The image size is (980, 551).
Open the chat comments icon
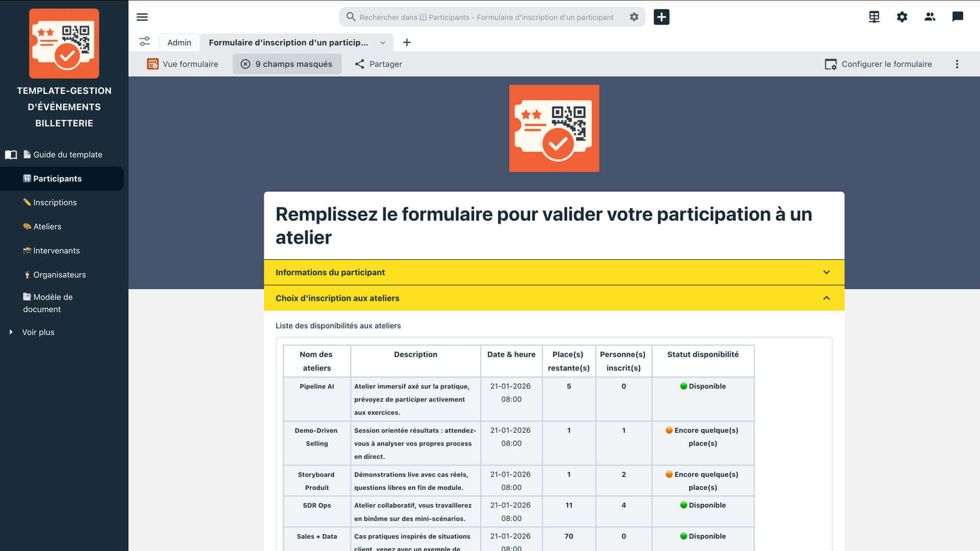pos(958,17)
